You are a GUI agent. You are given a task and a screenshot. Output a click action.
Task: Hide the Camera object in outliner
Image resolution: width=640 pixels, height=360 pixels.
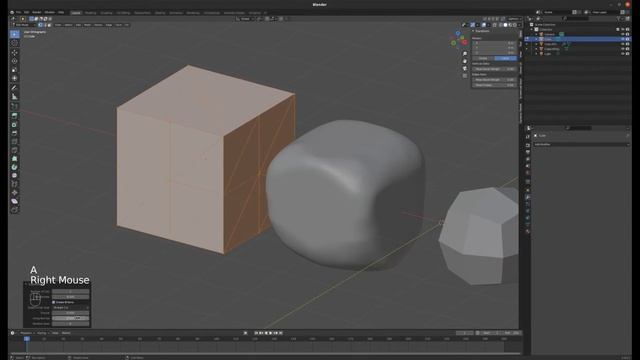coord(622,34)
